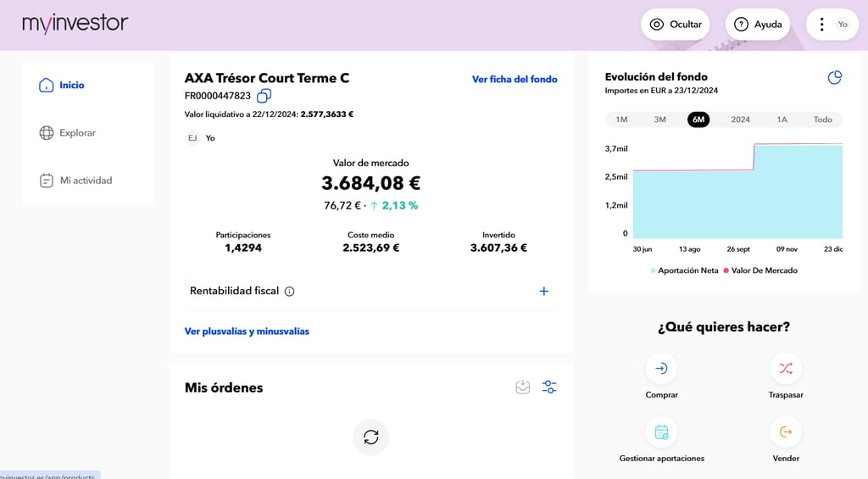
Task: Open Ayuda help button
Action: pos(758,25)
